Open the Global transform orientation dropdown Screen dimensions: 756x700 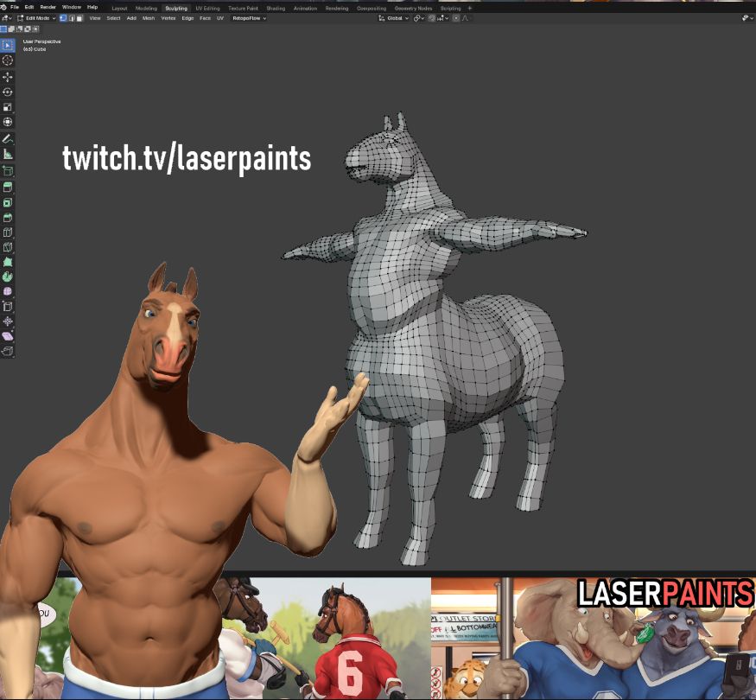tap(394, 18)
